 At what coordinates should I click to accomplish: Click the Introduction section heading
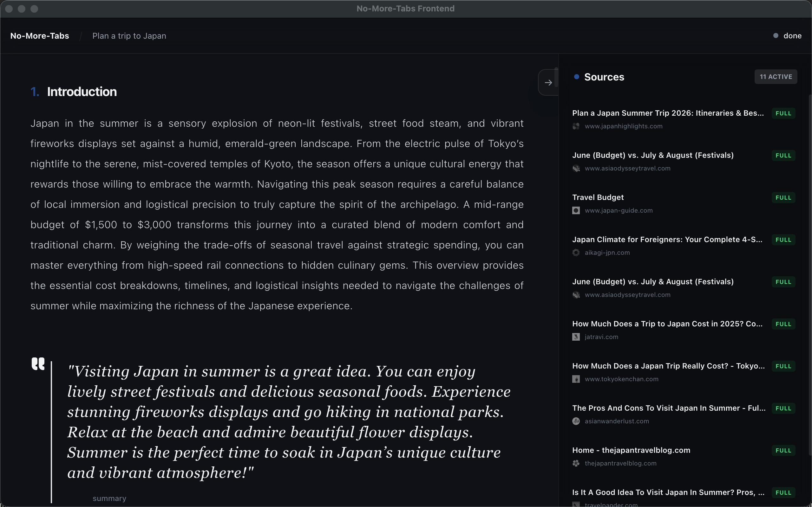[82, 92]
